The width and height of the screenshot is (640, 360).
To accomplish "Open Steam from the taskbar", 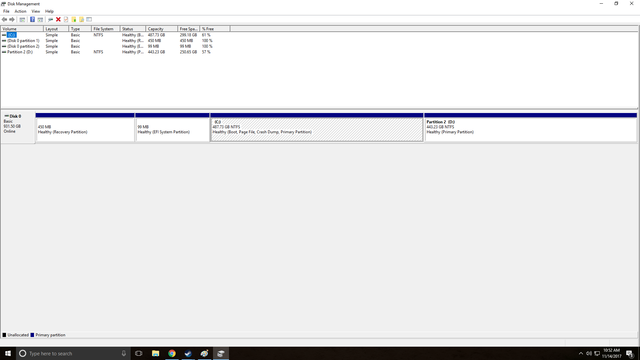I will pyautogui.click(x=188, y=353).
